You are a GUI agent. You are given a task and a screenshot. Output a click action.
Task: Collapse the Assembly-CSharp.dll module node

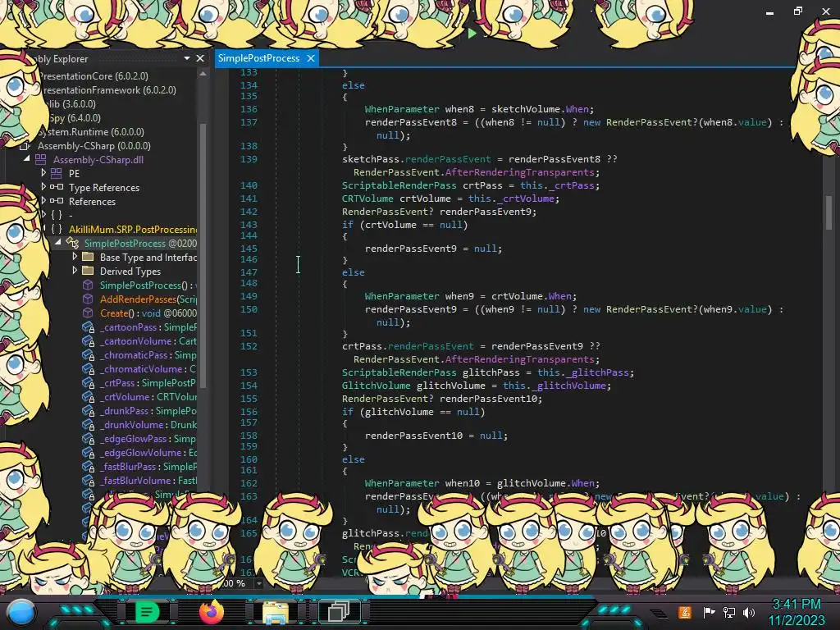point(27,158)
